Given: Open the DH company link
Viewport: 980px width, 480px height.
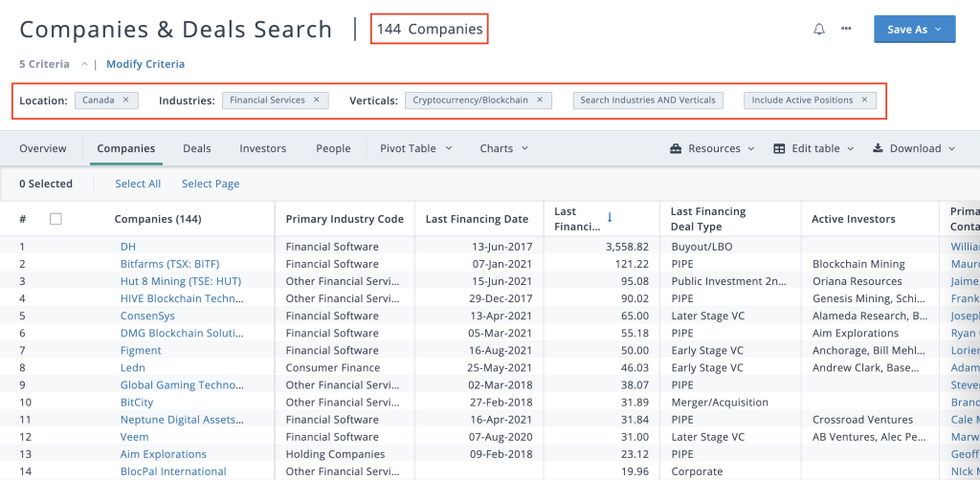Looking at the screenshot, I should [127, 247].
